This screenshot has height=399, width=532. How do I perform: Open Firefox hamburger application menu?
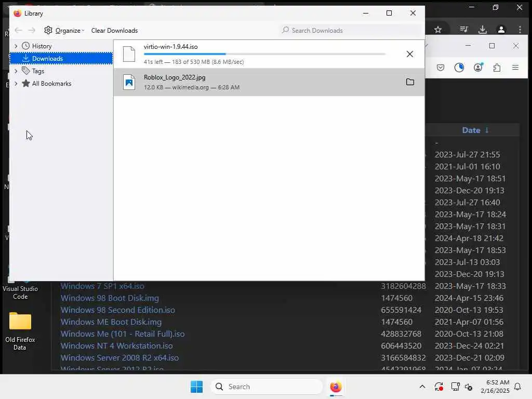(515, 68)
